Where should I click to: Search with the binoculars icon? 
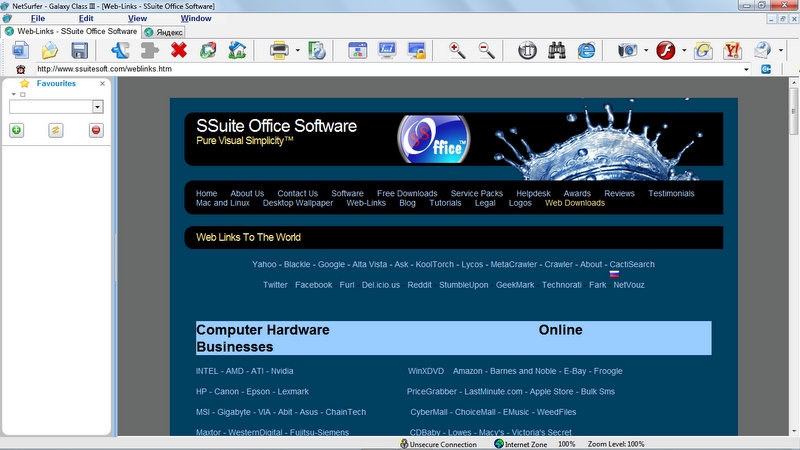pyautogui.click(x=557, y=51)
